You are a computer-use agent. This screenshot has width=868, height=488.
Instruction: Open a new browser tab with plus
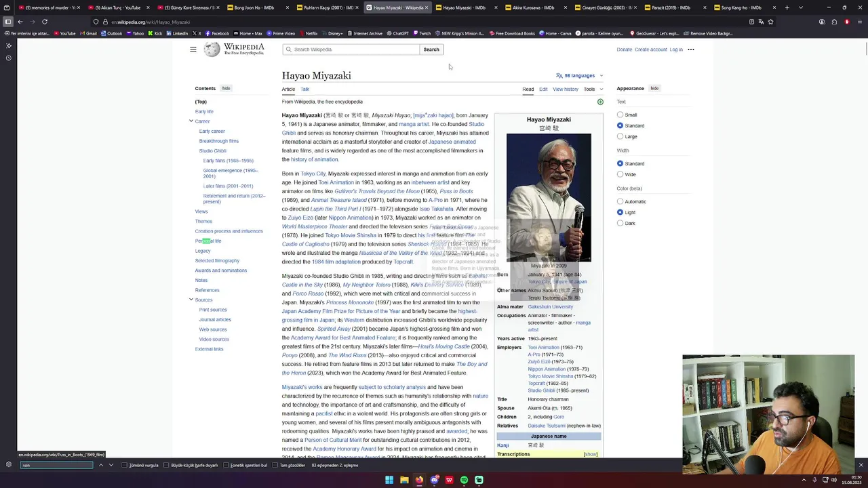pyautogui.click(x=787, y=7)
